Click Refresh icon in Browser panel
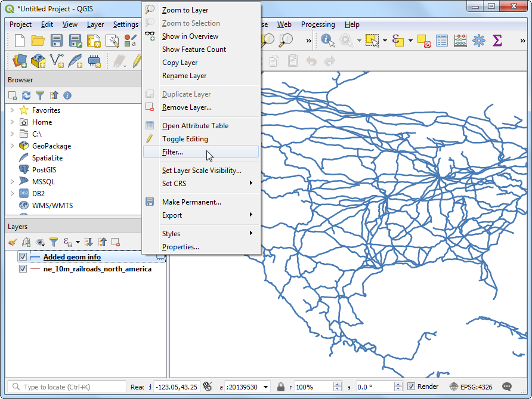532x399 pixels. tap(26, 95)
